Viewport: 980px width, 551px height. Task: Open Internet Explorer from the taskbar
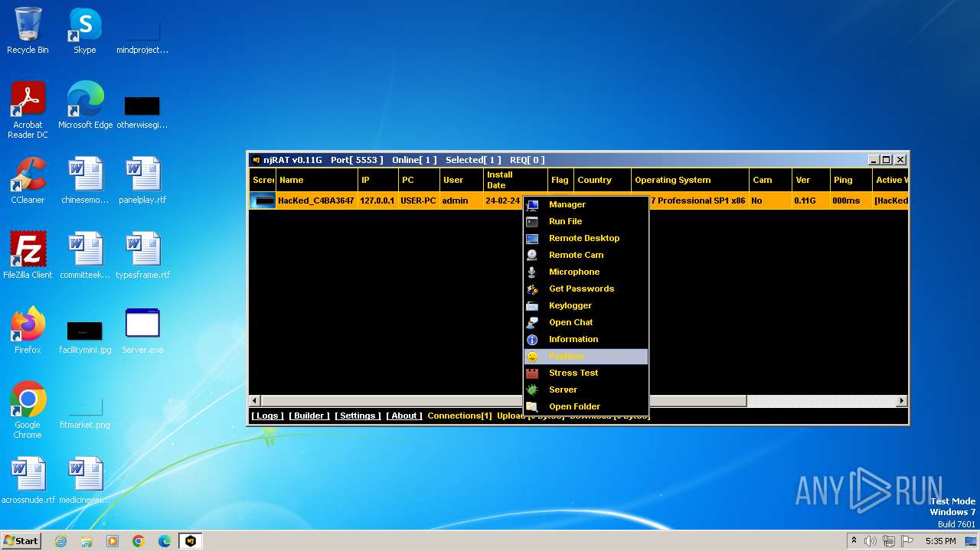(x=60, y=541)
